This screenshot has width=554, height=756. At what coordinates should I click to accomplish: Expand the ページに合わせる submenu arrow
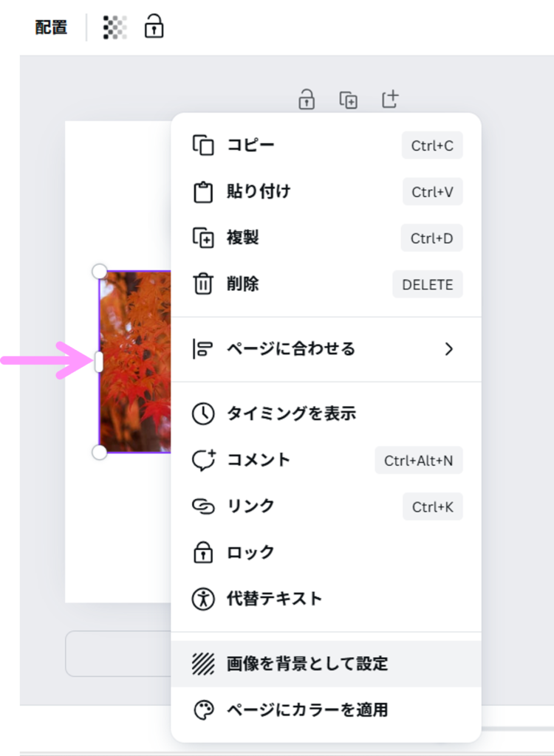tap(448, 349)
